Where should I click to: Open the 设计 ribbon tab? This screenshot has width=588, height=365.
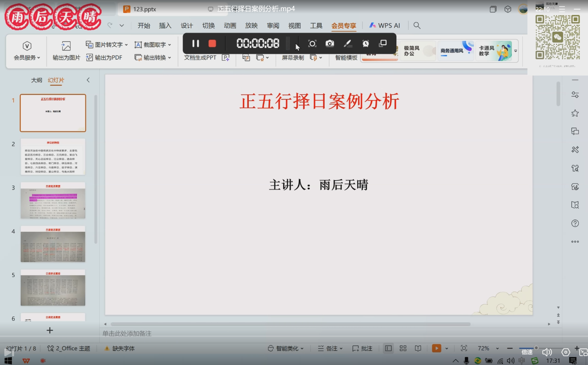click(x=187, y=26)
